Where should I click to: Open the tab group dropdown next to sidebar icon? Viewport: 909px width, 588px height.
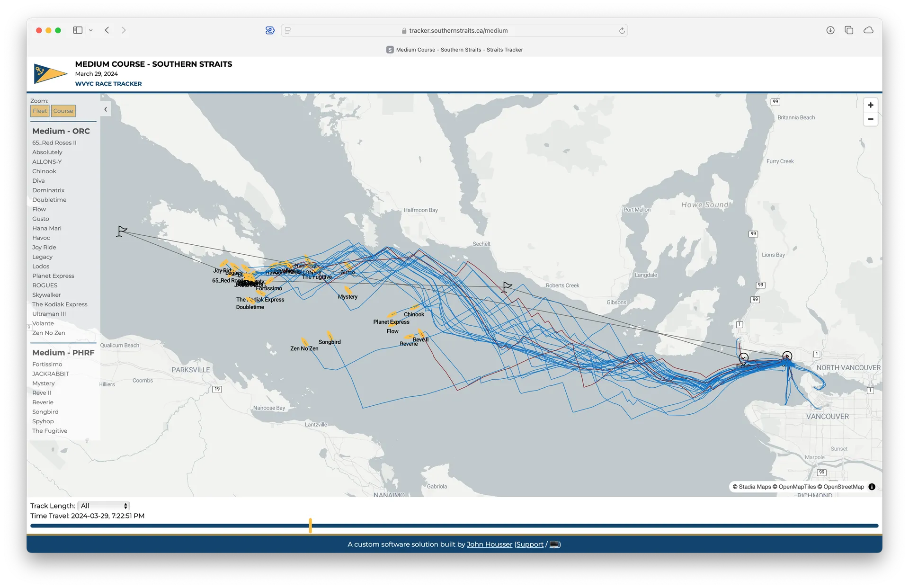point(91,30)
